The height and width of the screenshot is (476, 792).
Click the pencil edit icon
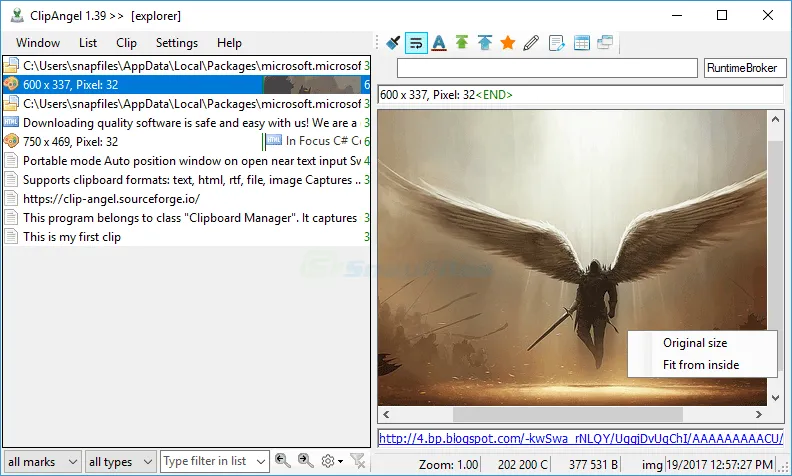pos(531,43)
